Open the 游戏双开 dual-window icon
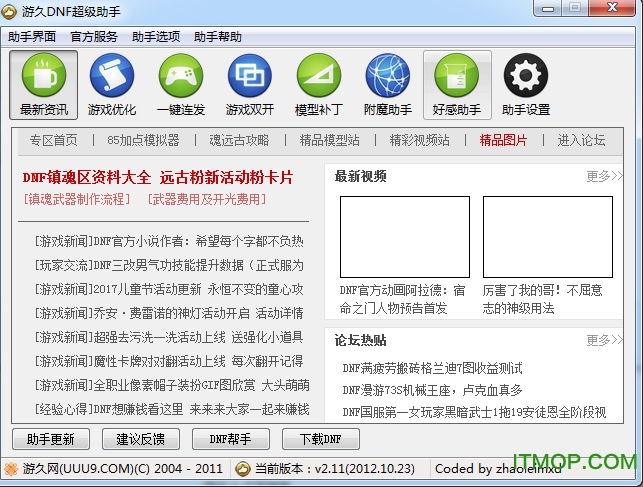 pyautogui.click(x=250, y=85)
